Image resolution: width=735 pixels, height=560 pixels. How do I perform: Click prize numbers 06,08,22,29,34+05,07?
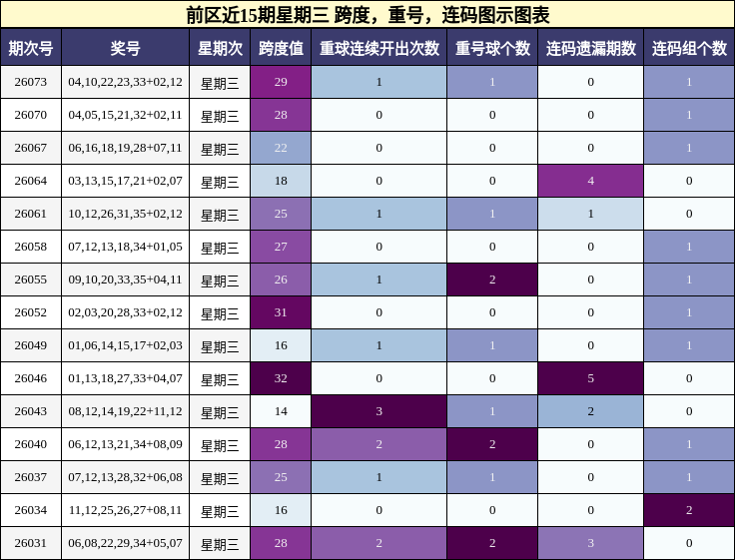pos(125,543)
